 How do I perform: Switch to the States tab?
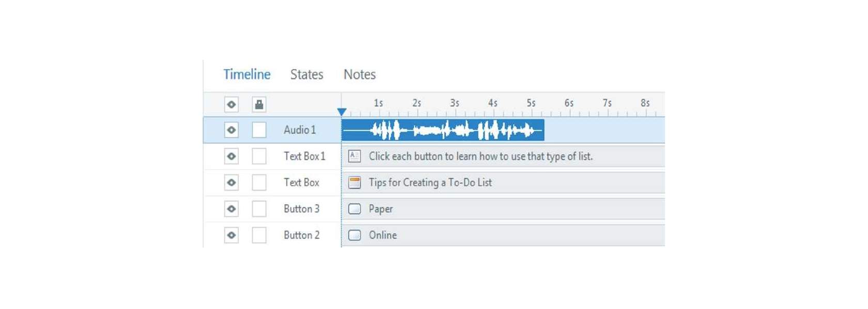[x=307, y=75]
